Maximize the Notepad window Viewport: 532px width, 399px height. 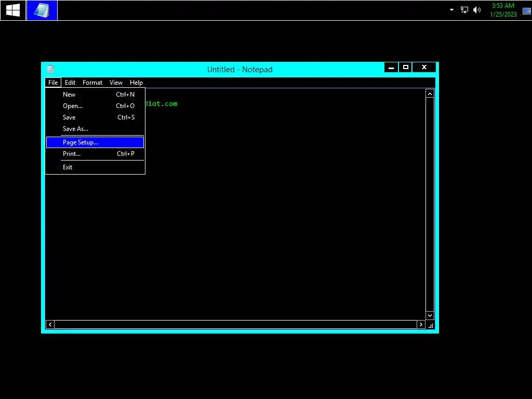pos(405,68)
